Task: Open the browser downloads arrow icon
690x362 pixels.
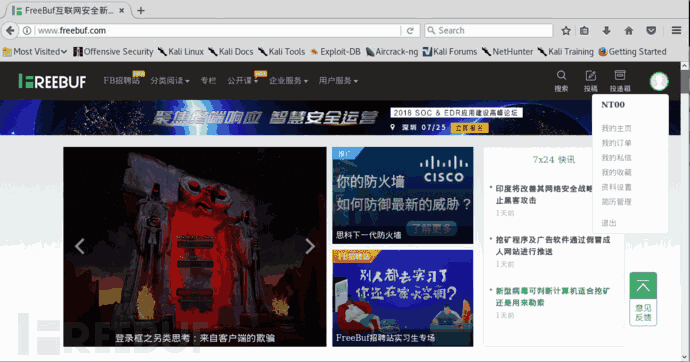Action: click(x=606, y=30)
